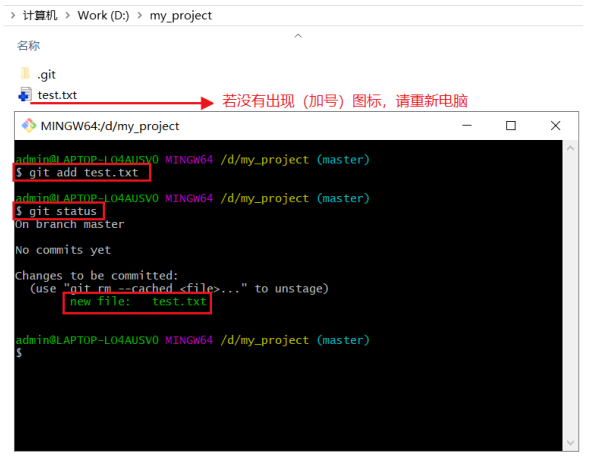
Task: Maximize the MINGW64 terminal window
Action: [x=511, y=125]
